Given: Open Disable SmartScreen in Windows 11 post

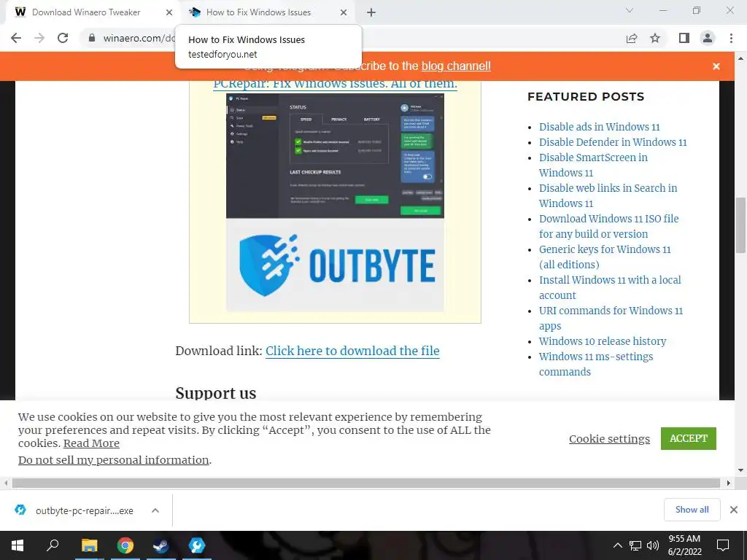Looking at the screenshot, I should click(x=593, y=165).
